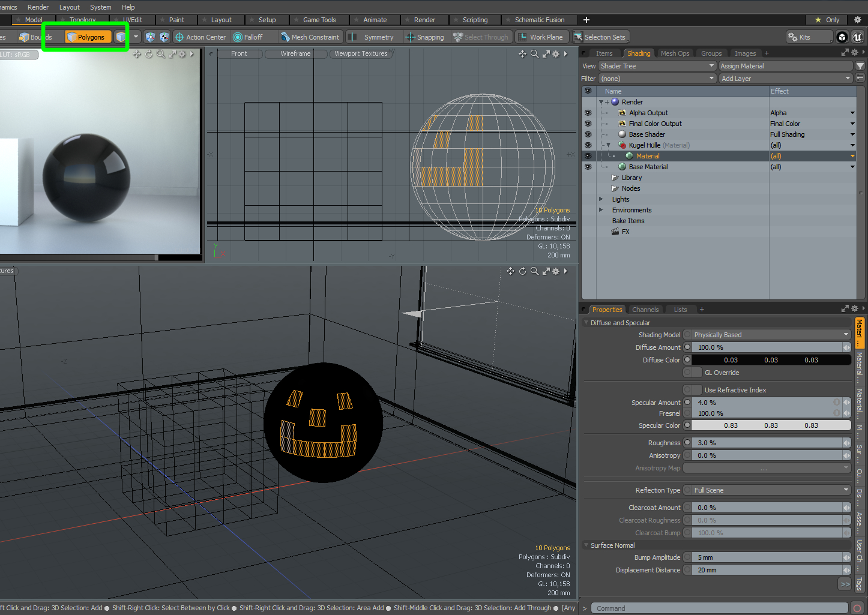This screenshot has height=615, width=868.
Task: Click the double-arrow more button at panel bottom
Action: click(x=845, y=584)
